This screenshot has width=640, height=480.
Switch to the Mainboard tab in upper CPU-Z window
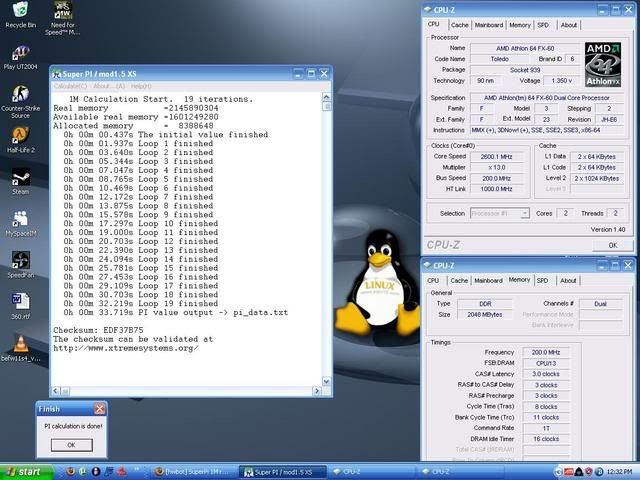pos(489,25)
